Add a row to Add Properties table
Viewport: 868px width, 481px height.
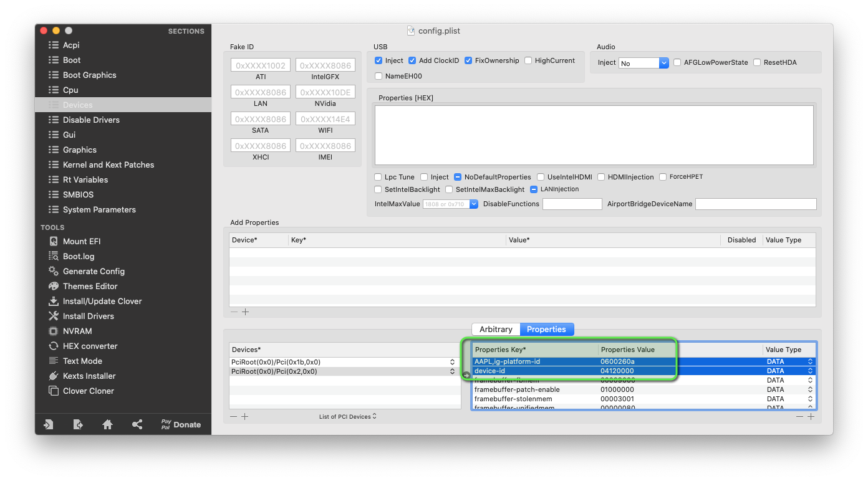point(246,312)
